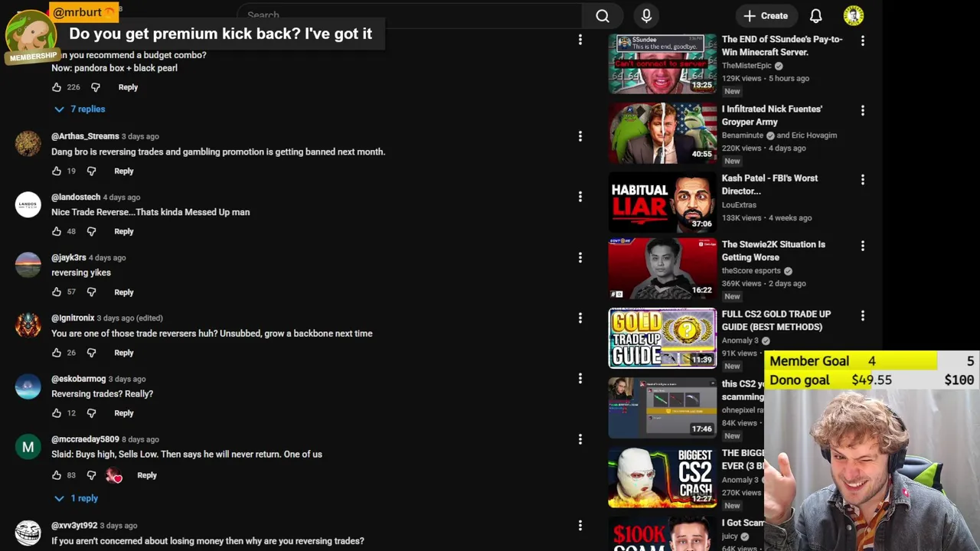Open options menu for @Arthas_Streams comment
Image resolution: width=980 pixels, height=551 pixels.
(580, 136)
